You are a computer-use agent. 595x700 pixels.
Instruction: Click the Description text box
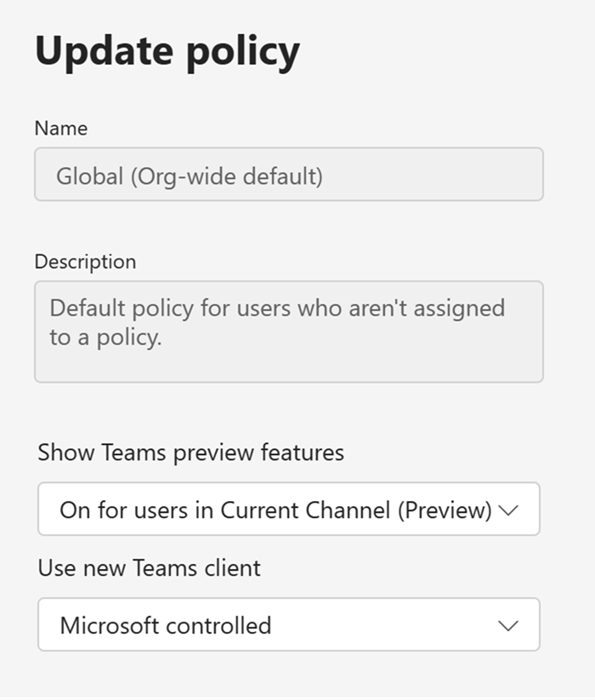point(288,332)
